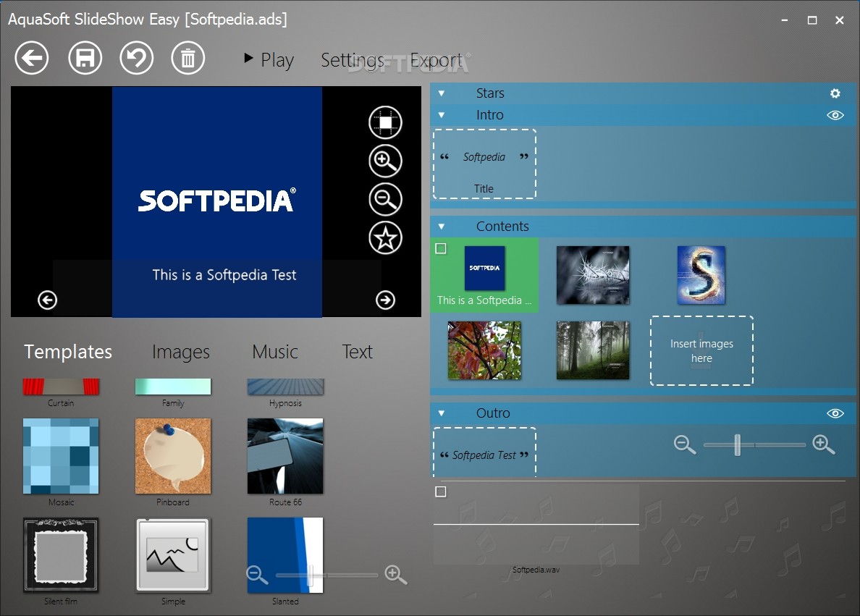The width and height of the screenshot is (860, 616).
Task: Select the Route 66 template
Action: click(285, 456)
